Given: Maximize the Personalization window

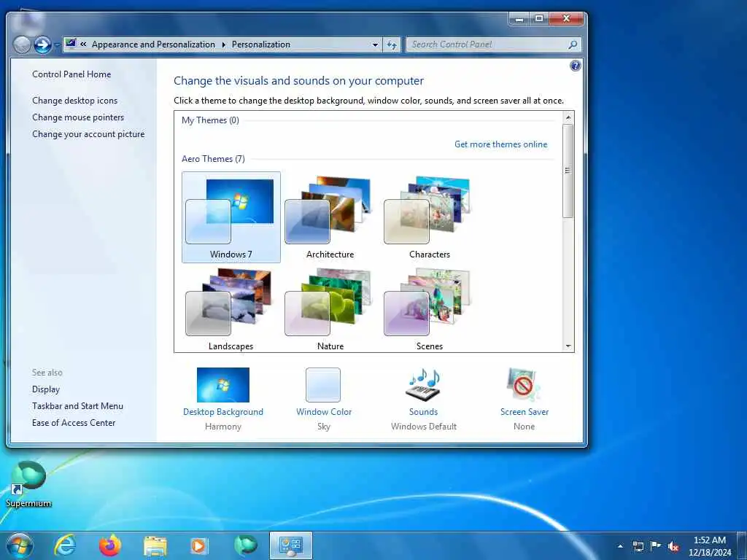Looking at the screenshot, I should pos(539,19).
